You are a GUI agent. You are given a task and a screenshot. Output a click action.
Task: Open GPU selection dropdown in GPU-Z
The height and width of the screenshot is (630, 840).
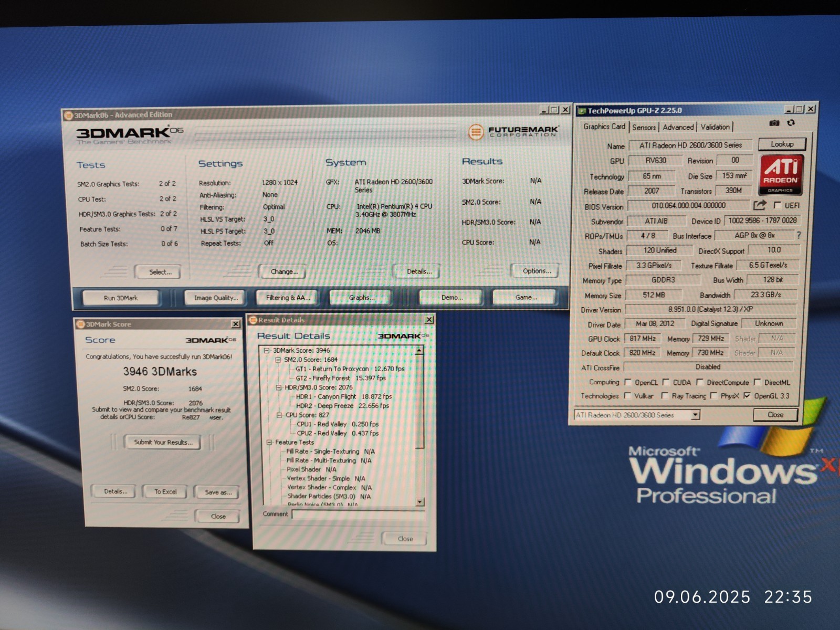tap(695, 415)
